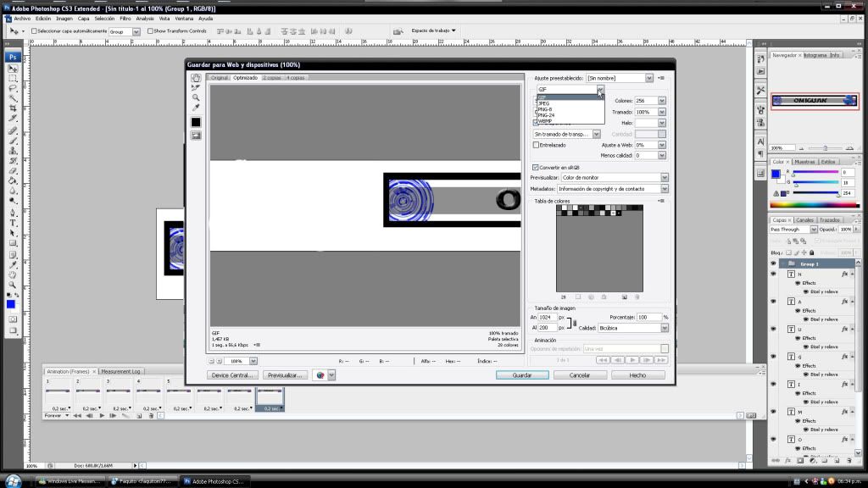This screenshot has width=868, height=488.
Task: Play the animation preview in the save dialog
Action: (x=632, y=360)
